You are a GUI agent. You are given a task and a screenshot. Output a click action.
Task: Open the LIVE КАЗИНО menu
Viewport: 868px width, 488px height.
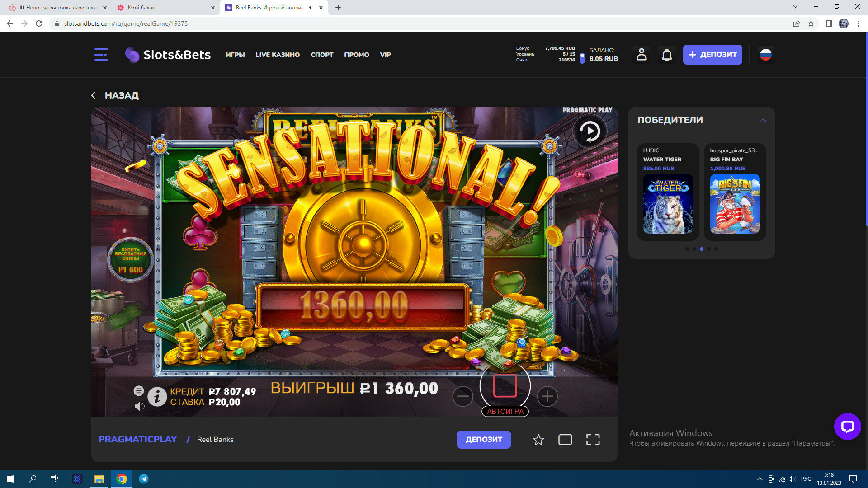click(277, 55)
